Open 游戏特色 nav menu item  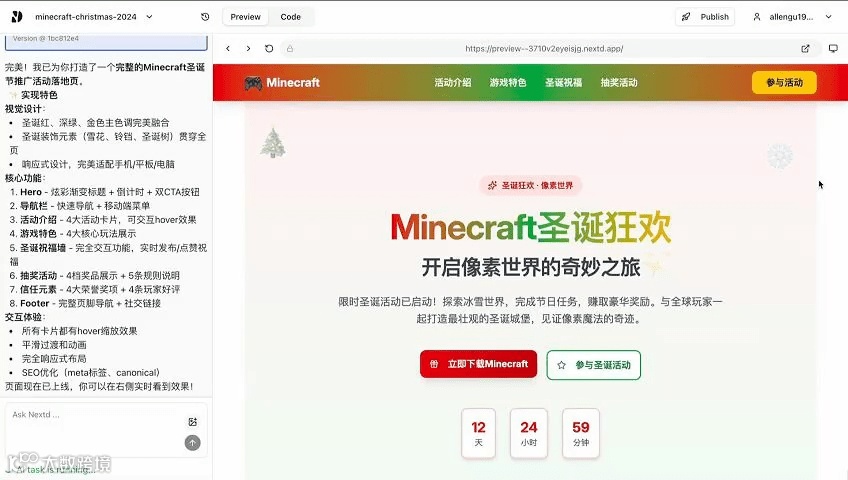pyautogui.click(x=508, y=83)
